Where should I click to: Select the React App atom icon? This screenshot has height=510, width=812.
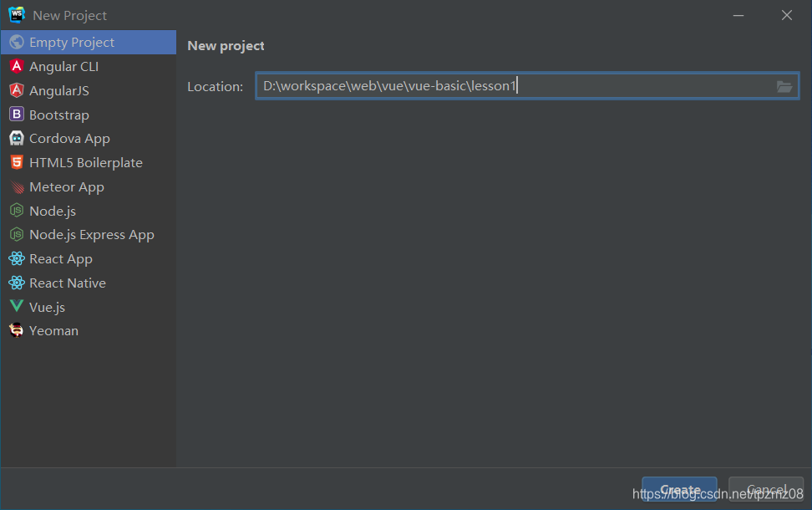[17, 258]
